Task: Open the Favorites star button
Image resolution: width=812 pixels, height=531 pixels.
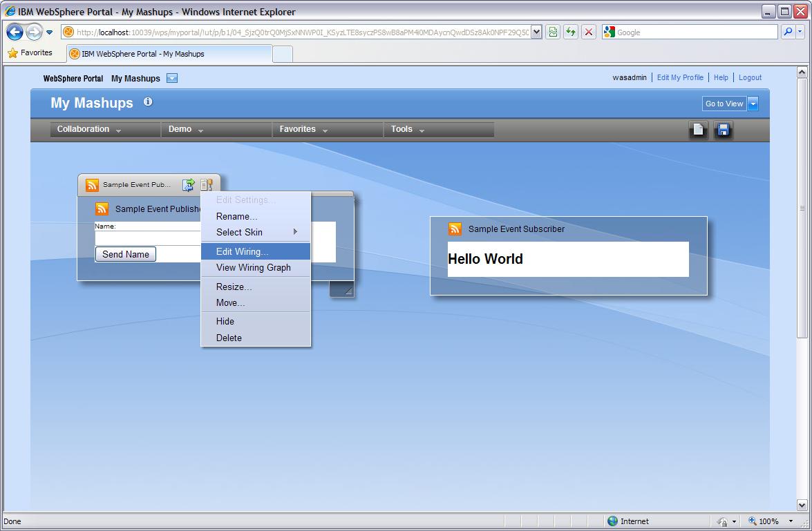Action: pyautogui.click(x=30, y=52)
